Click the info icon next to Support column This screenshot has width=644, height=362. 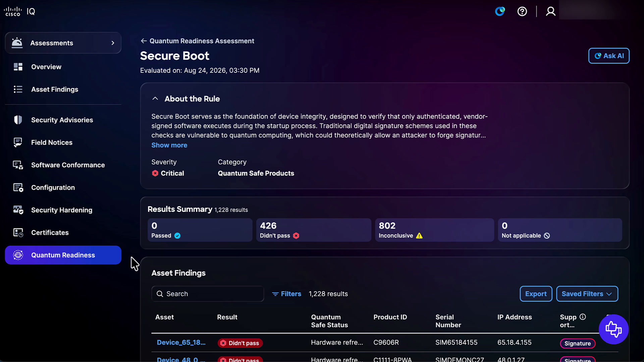(x=583, y=317)
